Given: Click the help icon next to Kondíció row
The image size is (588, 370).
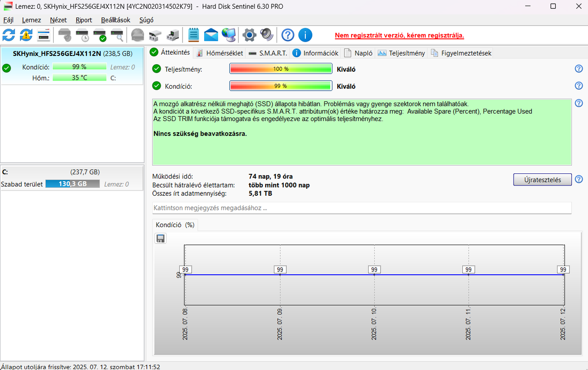Looking at the screenshot, I should coord(579,86).
